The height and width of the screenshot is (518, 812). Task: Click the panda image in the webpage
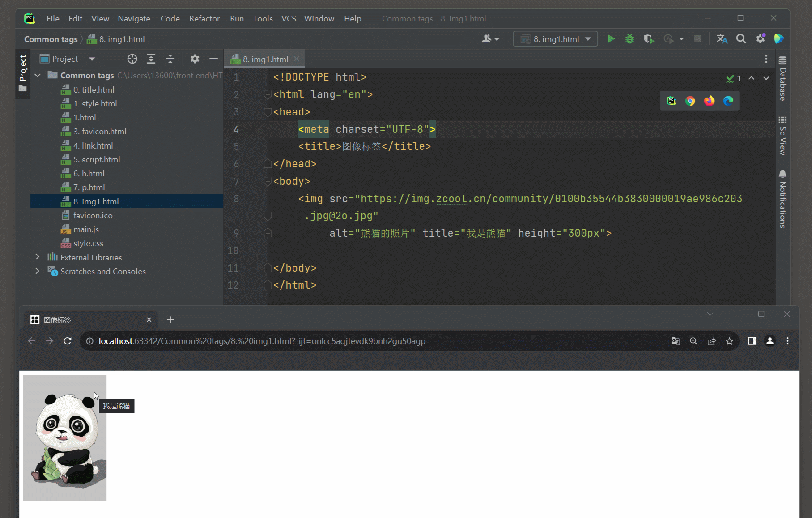coord(65,437)
